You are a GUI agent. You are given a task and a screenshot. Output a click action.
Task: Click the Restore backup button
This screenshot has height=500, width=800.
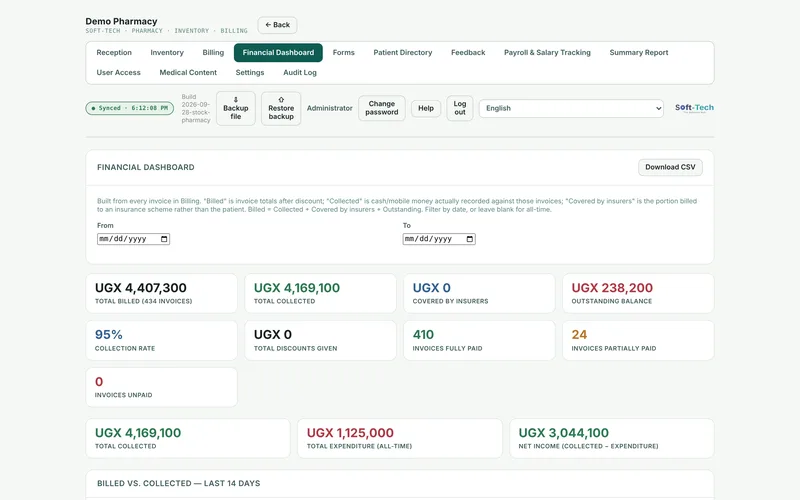pos(281,108)
